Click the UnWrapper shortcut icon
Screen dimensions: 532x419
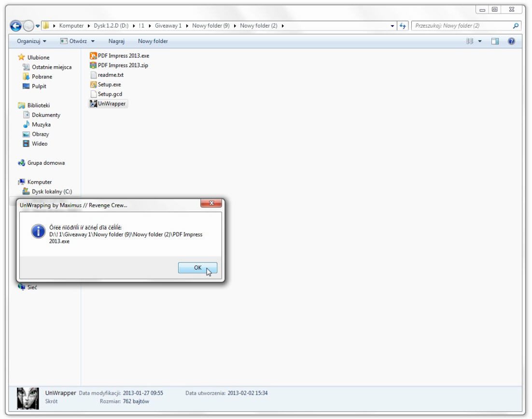pos(93,103)
